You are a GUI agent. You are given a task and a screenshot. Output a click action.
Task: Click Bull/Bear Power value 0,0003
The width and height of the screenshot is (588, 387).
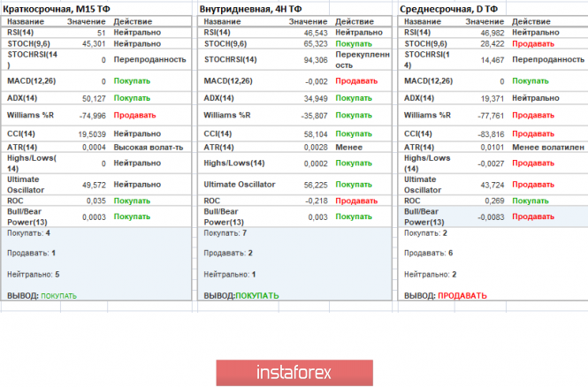pos(94,217)
